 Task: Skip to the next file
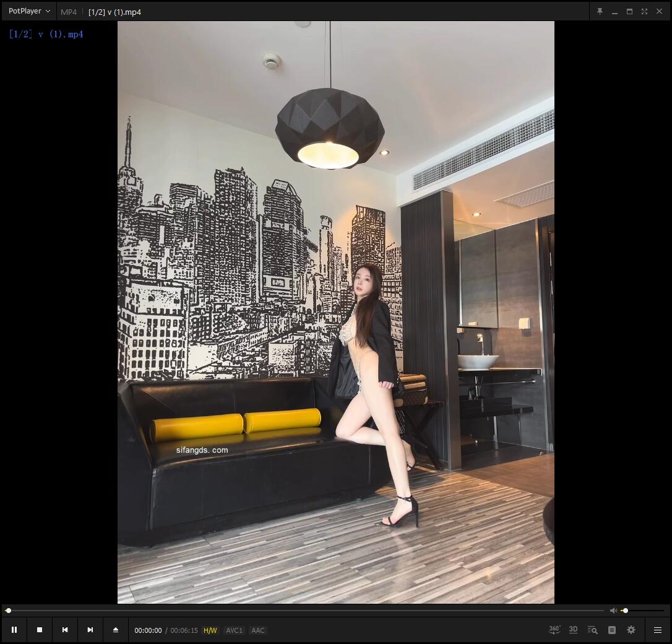point(90,630)
